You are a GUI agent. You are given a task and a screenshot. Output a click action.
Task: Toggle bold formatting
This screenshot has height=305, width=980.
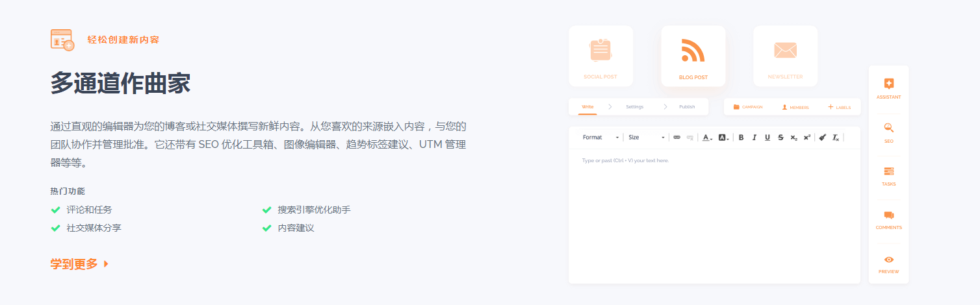click(x=741, y=138)
